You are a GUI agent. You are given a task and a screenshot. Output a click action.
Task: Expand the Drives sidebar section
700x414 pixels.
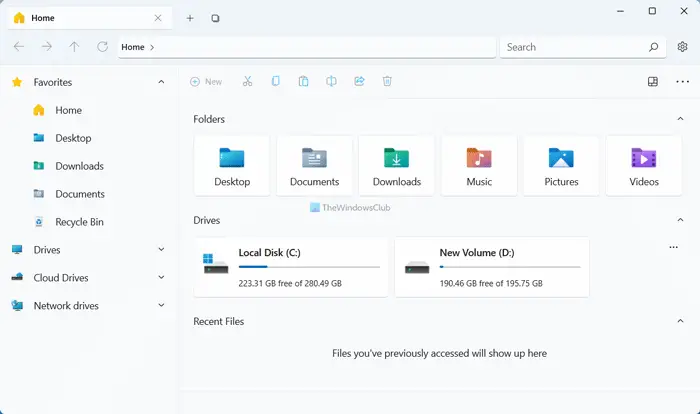(x=161, y=250)
